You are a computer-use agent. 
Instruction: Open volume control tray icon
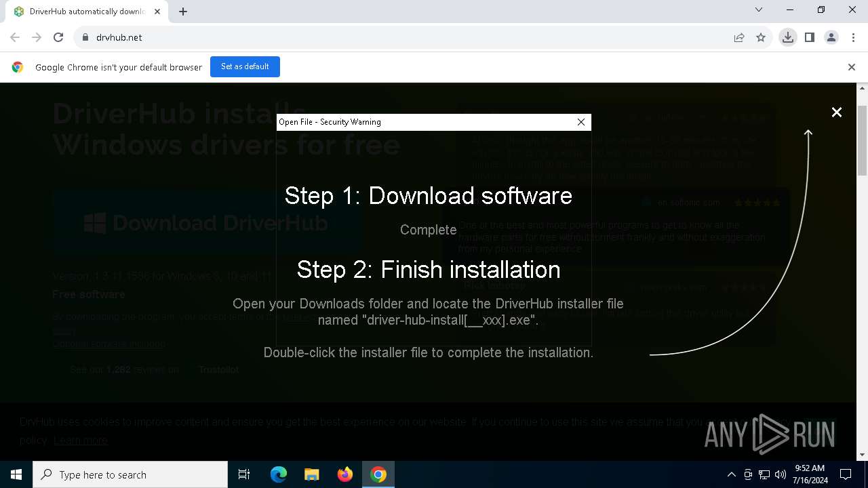781,474
